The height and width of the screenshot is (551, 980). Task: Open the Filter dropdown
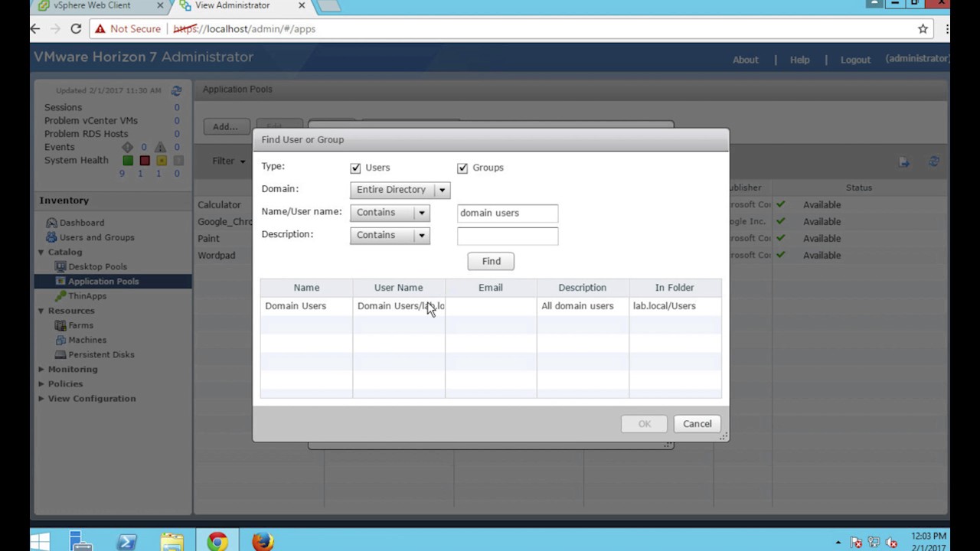(x=229, y=161)
